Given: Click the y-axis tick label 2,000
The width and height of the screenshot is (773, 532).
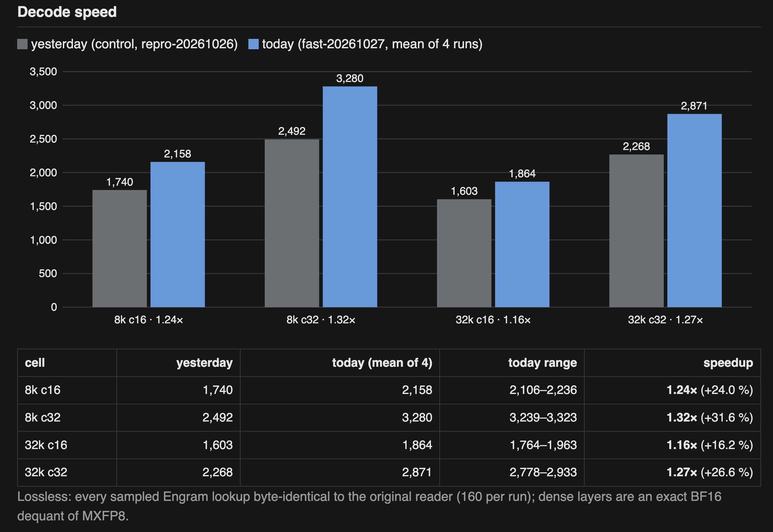Looking at the screenshot, I should pos(43,173).
